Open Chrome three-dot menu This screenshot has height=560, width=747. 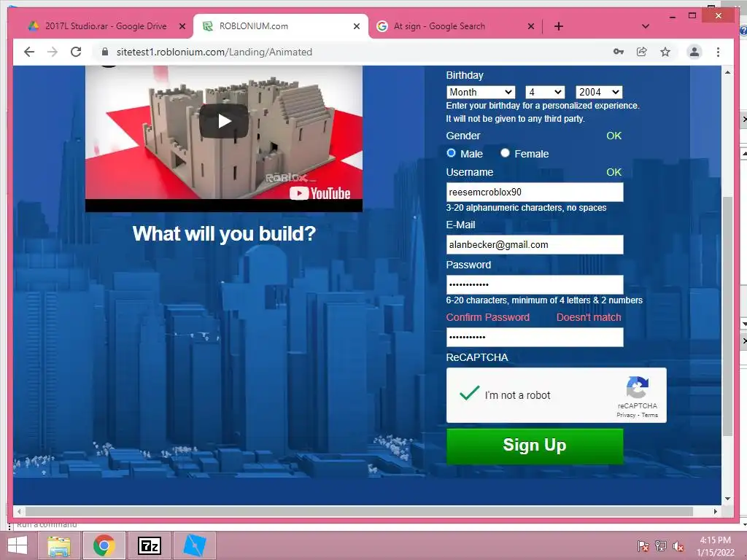coord(718,52)
